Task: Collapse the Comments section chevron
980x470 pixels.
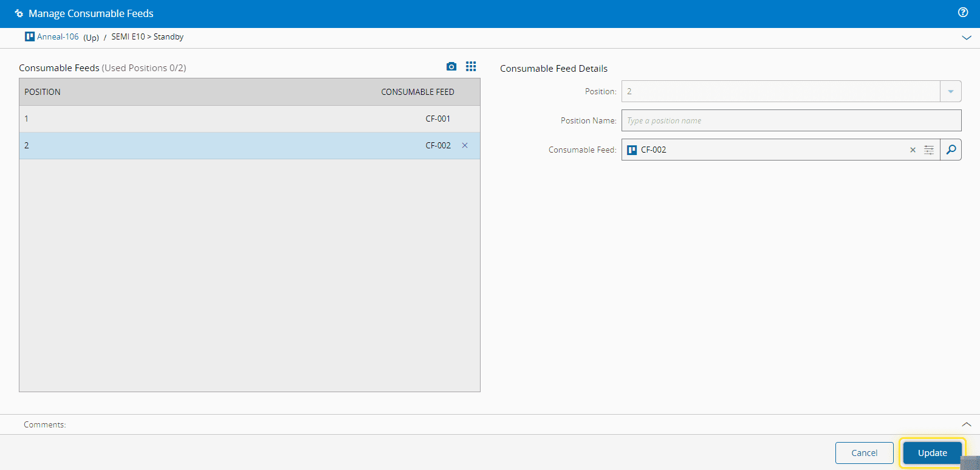Action: [x=966, y=424]
